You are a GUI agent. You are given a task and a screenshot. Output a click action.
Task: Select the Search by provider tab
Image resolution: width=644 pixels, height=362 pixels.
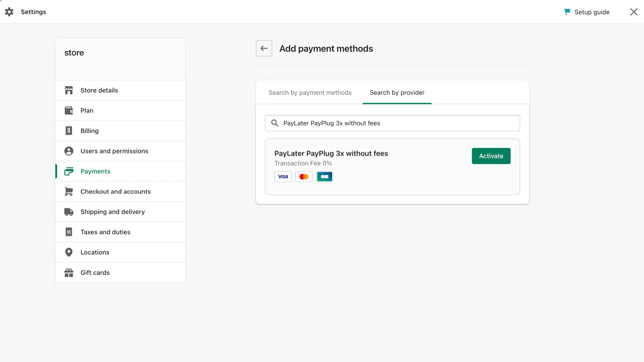click(397, 93)
